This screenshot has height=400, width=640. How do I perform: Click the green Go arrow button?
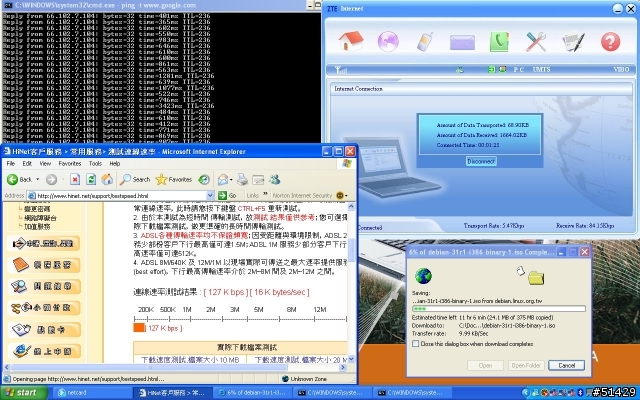(x=227, y=196)
